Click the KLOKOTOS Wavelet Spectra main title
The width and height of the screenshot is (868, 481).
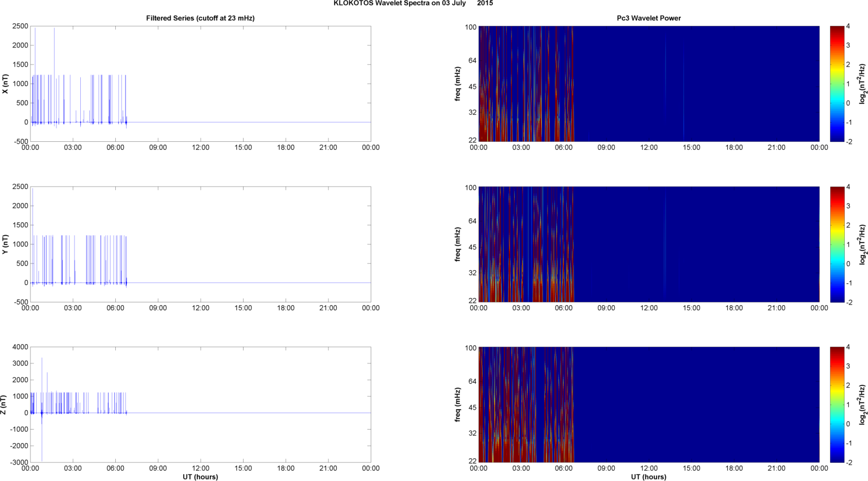pyautogui.click(x=413, y=3)
